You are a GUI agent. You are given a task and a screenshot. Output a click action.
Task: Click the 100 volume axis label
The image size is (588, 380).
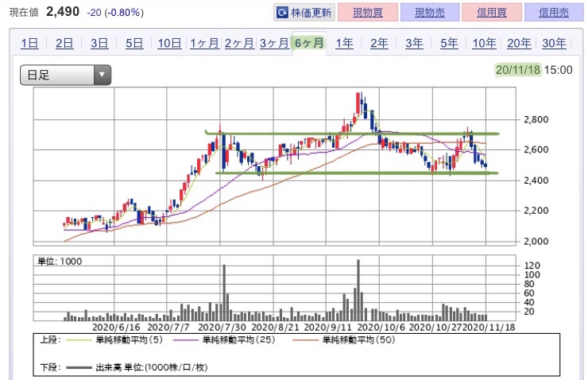(x=532, y=275)
